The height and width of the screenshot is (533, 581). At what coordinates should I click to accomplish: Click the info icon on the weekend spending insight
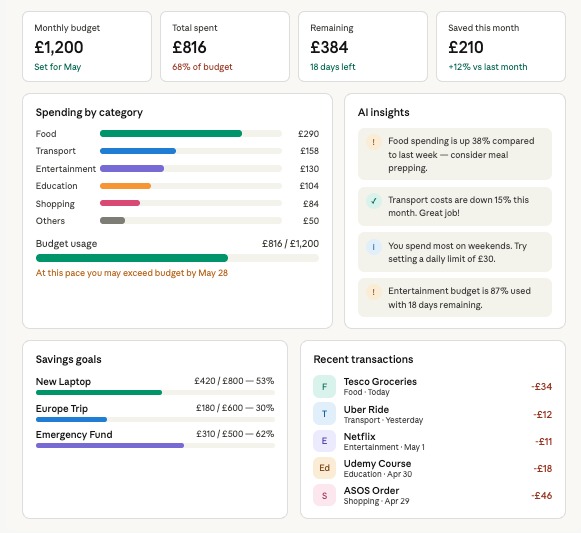point(374,247)
